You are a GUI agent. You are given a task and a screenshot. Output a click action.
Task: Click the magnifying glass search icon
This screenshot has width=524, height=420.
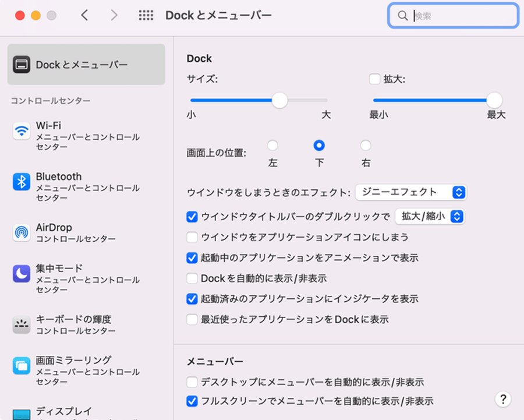click(x=403, y=16)
